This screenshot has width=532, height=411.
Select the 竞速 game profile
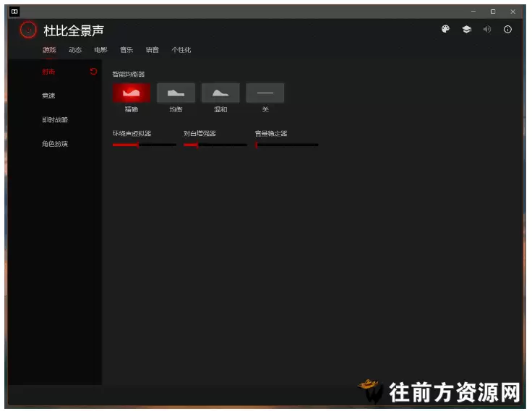click(x=48, y=96)
